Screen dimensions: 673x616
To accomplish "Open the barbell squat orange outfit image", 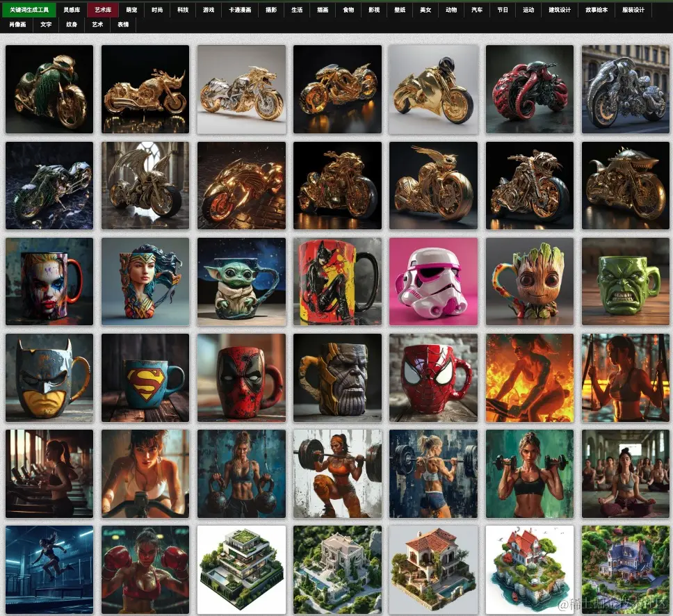I will (x=337, y=474).
